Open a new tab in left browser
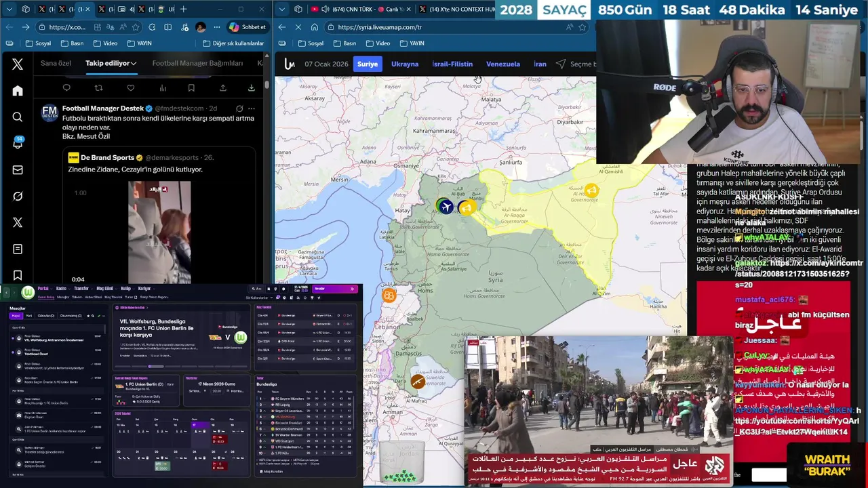This screenshot has width=868, height=488. (x=183, y=9)
